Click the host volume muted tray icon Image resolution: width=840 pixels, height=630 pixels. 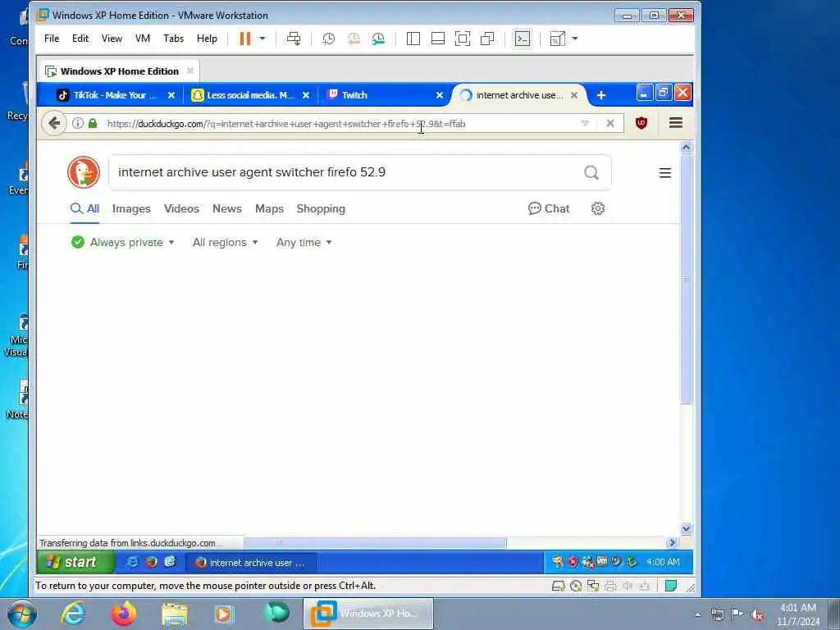point(757,614)
